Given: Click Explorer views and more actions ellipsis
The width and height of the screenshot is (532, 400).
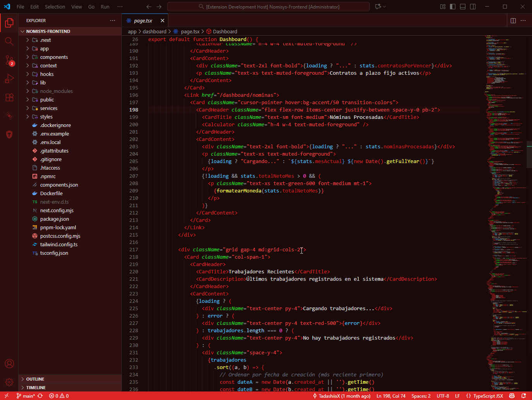Looking at the screenshot, I should (x=113, y=21).
